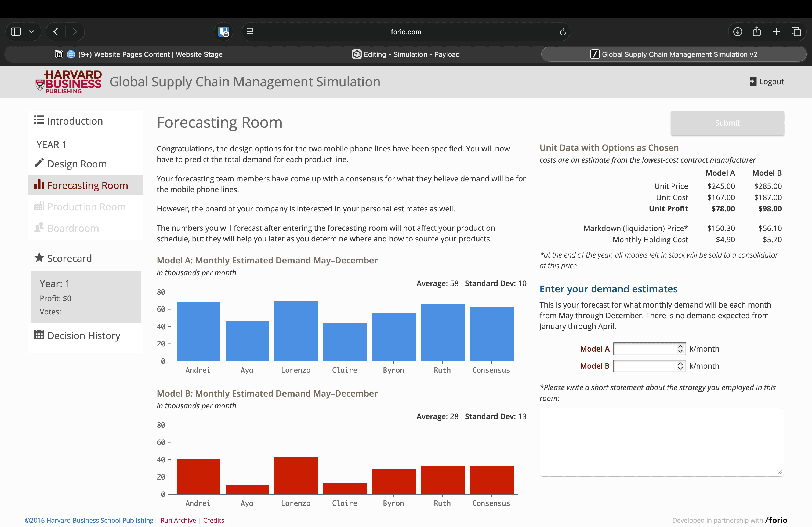Show the tab overview icon
Image resolution: width=812 pixels, height=527 pixels.
[796, 32]
